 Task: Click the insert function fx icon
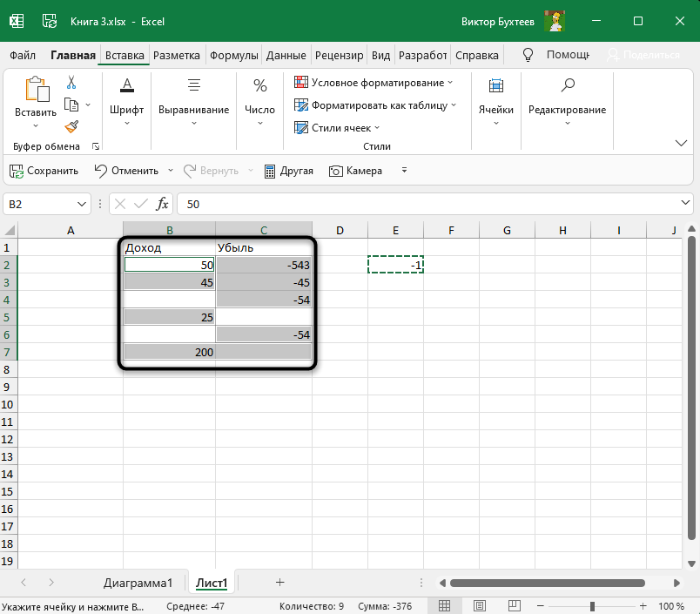(163, 204)
